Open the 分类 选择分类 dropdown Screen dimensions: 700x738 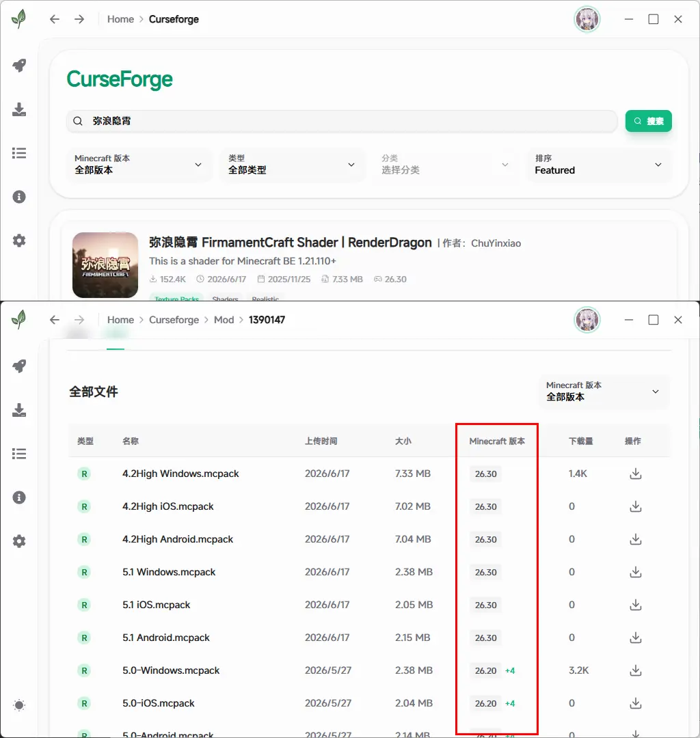tap(445, 165)
